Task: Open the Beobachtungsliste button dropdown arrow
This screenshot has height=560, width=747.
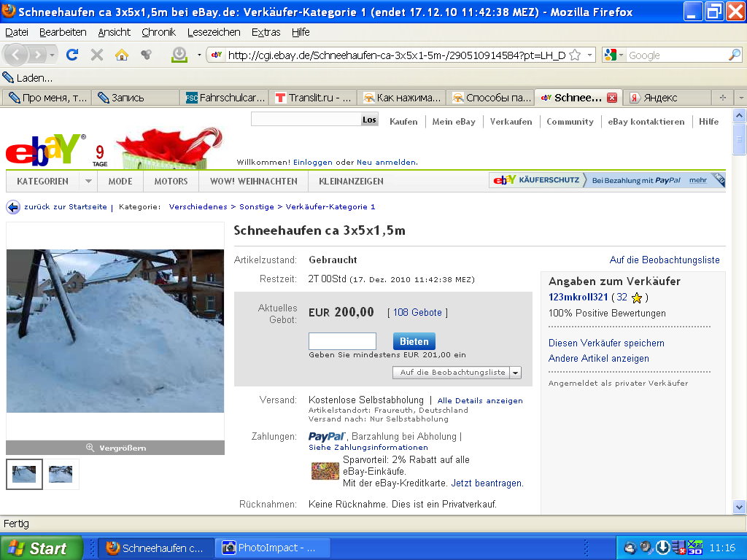Action: 516,373
